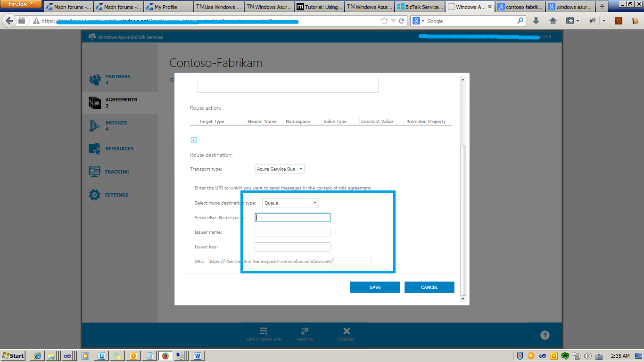644x362 pixels.
Task: Open media player taskbar icon
Action: pyautogui.click(x=85, y=356)
